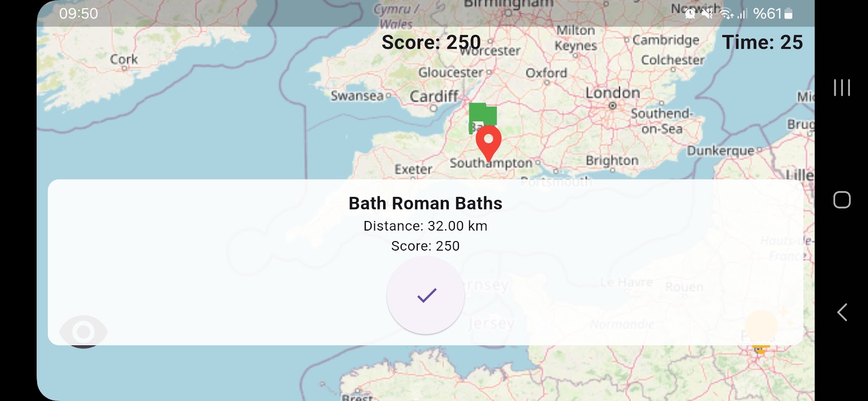The width and height of the screenshot is (868, 401).
Task: Tap the Android home button
Action: 842,200
